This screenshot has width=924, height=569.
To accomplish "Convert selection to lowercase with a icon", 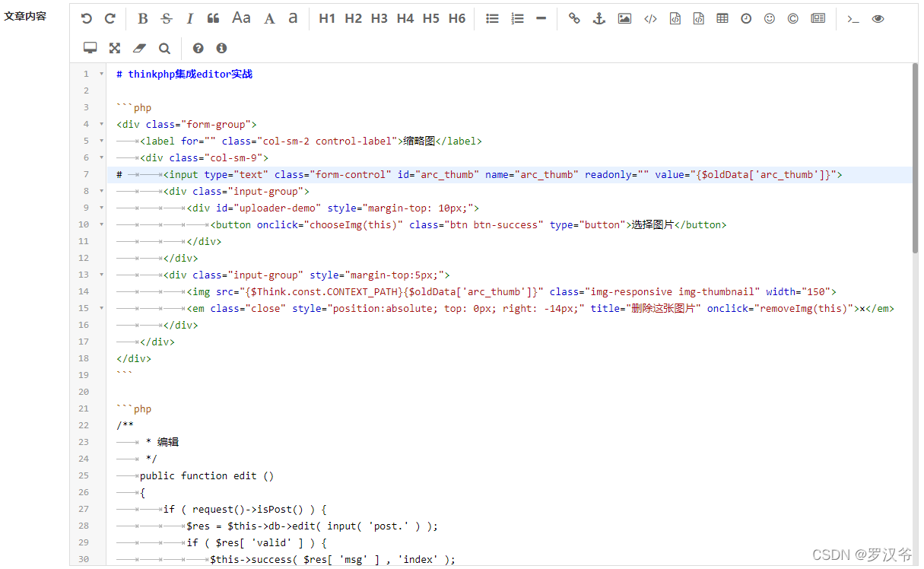I will click(x=293, y=18).
